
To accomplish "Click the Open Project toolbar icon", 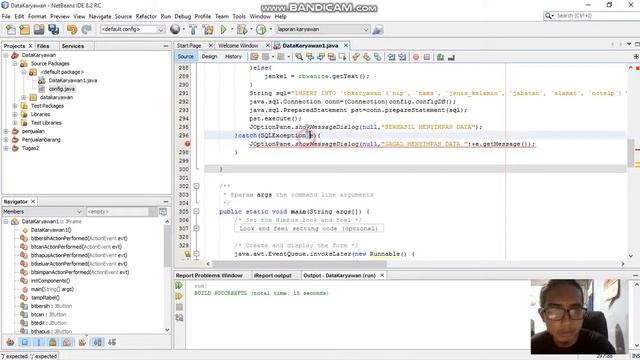I will pos(39,29).
